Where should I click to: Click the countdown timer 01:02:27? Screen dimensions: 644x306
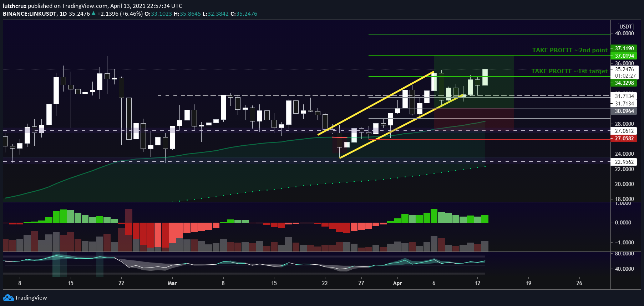click(x=625, y=76)
